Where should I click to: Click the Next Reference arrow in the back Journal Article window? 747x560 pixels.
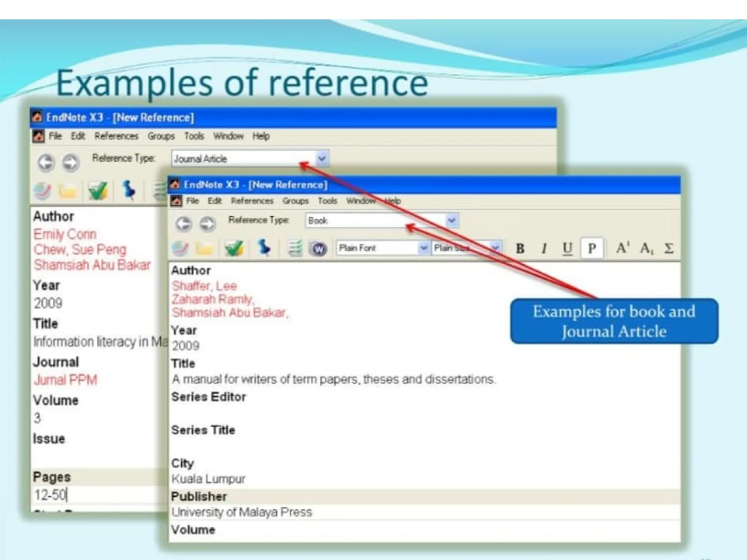point(71,162)
